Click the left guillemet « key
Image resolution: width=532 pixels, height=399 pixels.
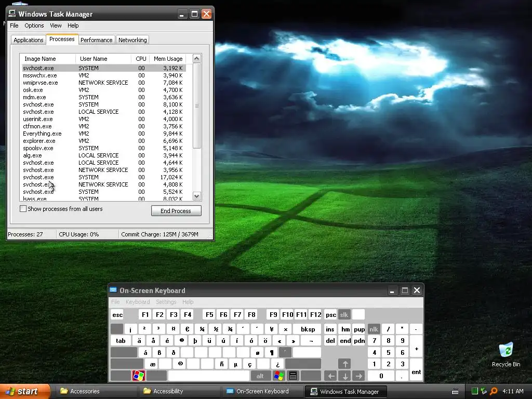pos(279,341)
